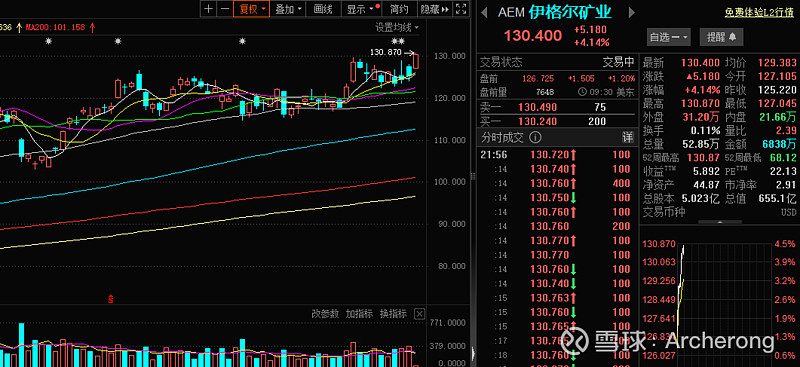Set a price alert with 提醒 button
Screen dimensions: 800x367
click(721, 37)
